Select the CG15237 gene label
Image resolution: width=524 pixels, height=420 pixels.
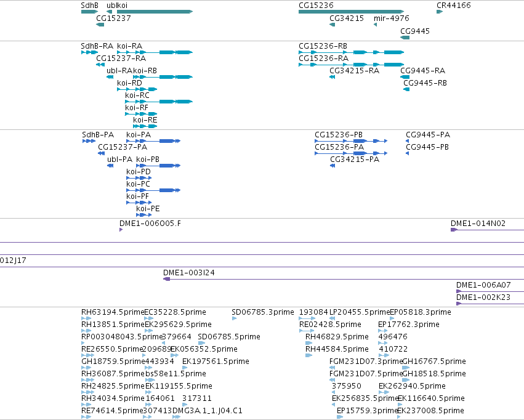click(113, 18)
